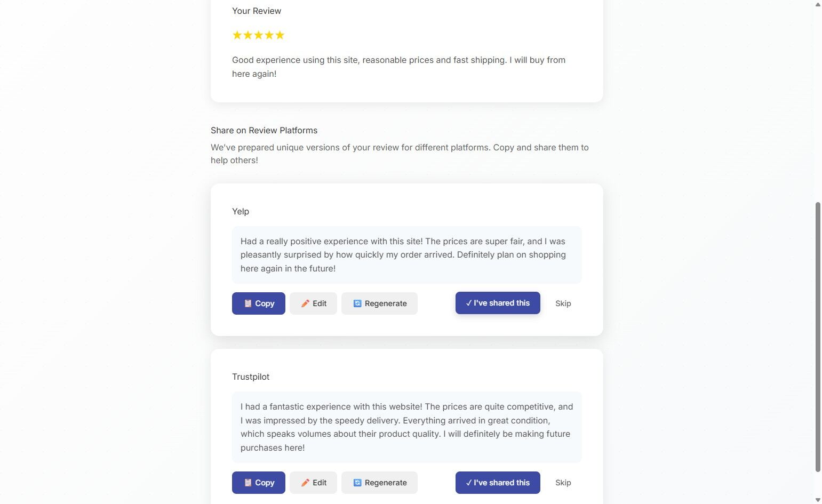
Task: Copy the Yelp review text
Action: pyautogui.click(x=259, y=303)
